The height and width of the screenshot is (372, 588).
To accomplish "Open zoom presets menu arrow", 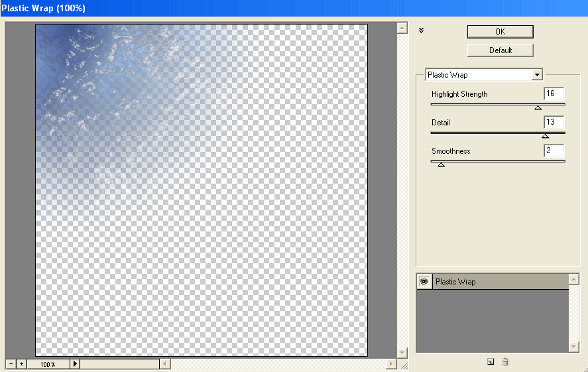I will coord(75,364).
